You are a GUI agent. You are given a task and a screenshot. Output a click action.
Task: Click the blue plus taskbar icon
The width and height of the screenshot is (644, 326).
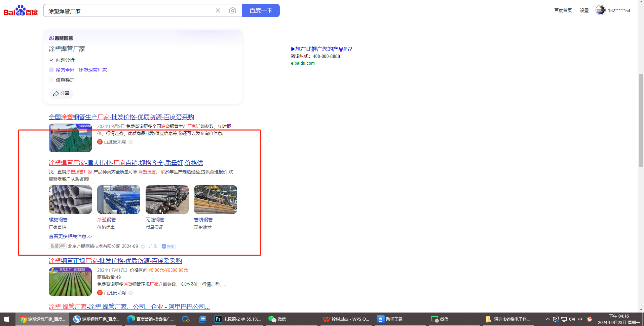click(x=202, y=319)
